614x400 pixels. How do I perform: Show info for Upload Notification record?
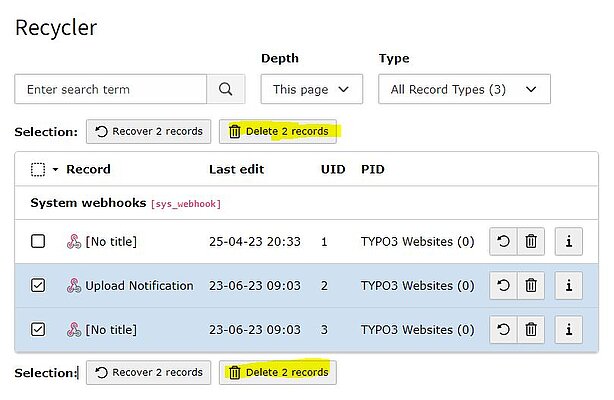(568, 285)
